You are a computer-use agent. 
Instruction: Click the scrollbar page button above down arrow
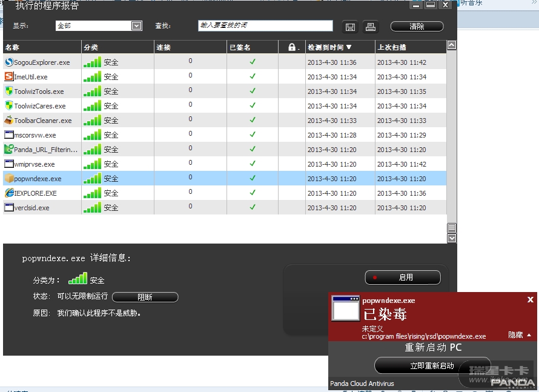point(452,228)
